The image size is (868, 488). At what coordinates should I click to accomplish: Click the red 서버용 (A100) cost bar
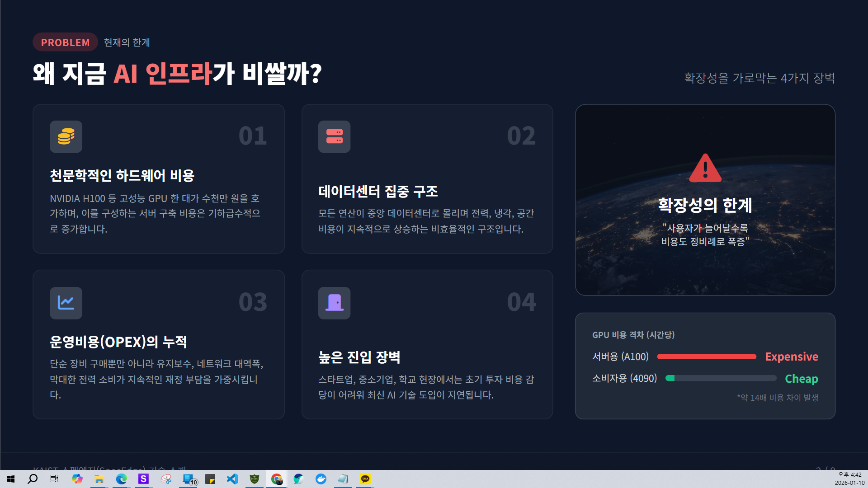(x=706, y=357)
